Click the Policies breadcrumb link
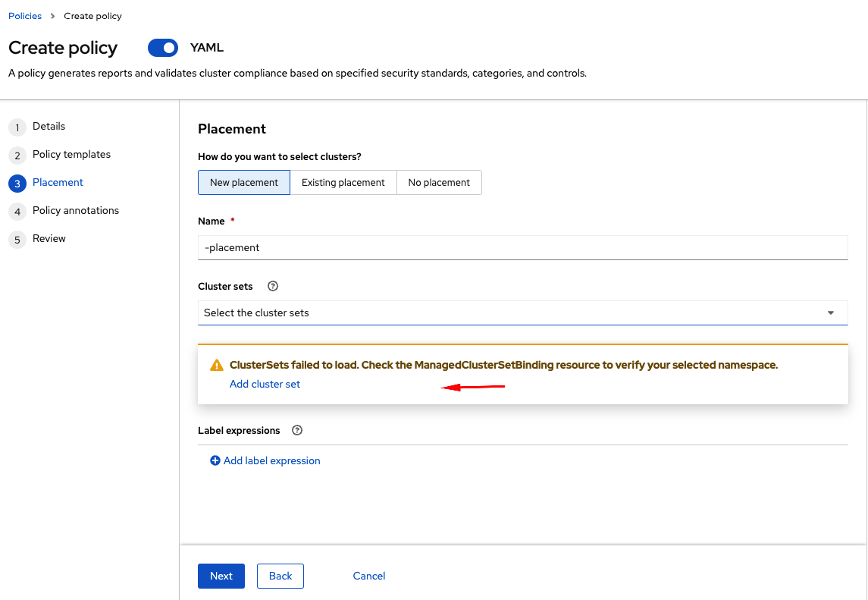The image size is (868, 600). coord(25,16)
